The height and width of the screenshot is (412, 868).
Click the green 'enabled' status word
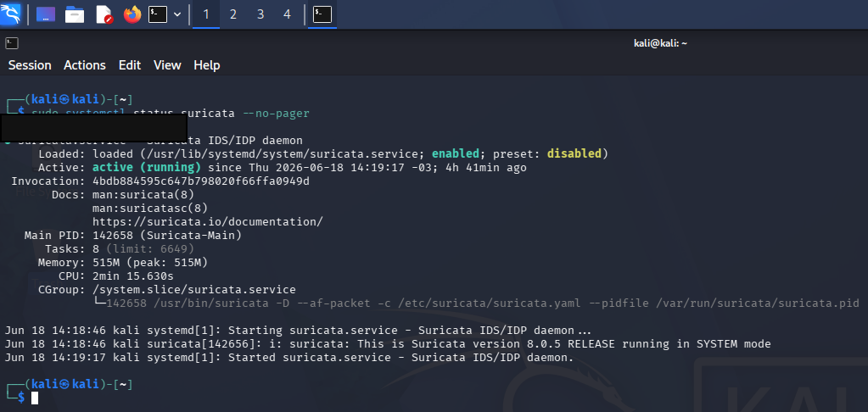point(456,153)
